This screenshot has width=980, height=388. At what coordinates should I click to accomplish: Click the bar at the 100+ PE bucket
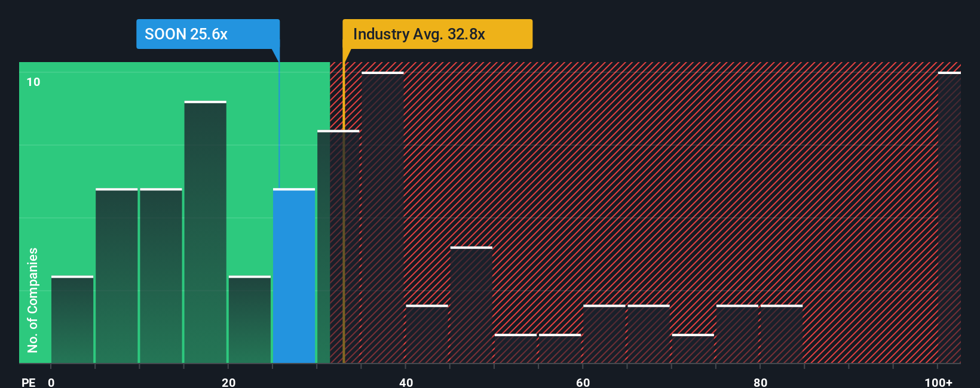tap(950, 217)
